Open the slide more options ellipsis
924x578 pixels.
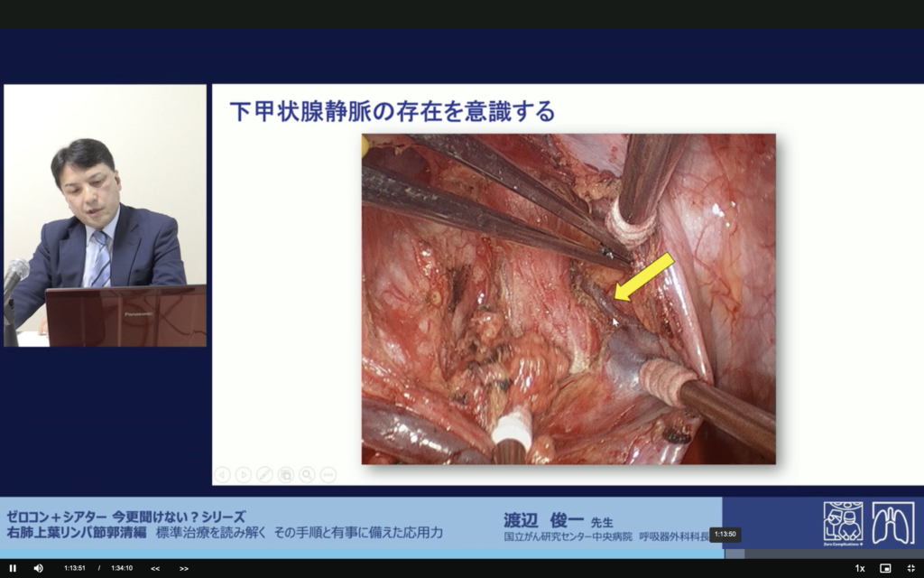(328, 474)
